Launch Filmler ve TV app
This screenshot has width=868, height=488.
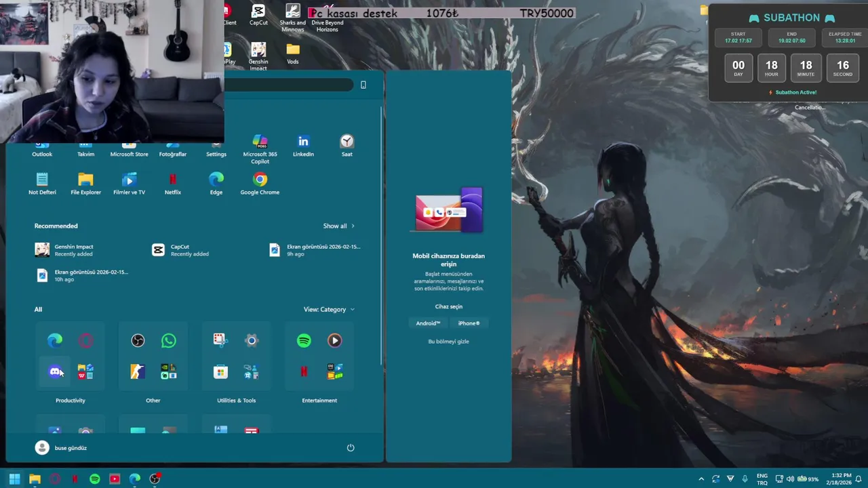(x=129, y=184)
